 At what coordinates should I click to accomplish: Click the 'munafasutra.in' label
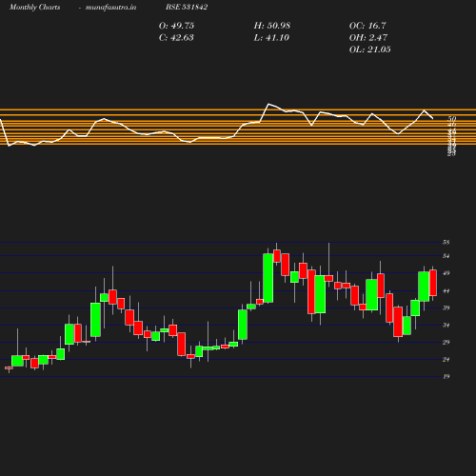pyautogui.click(x=110, y=8)
